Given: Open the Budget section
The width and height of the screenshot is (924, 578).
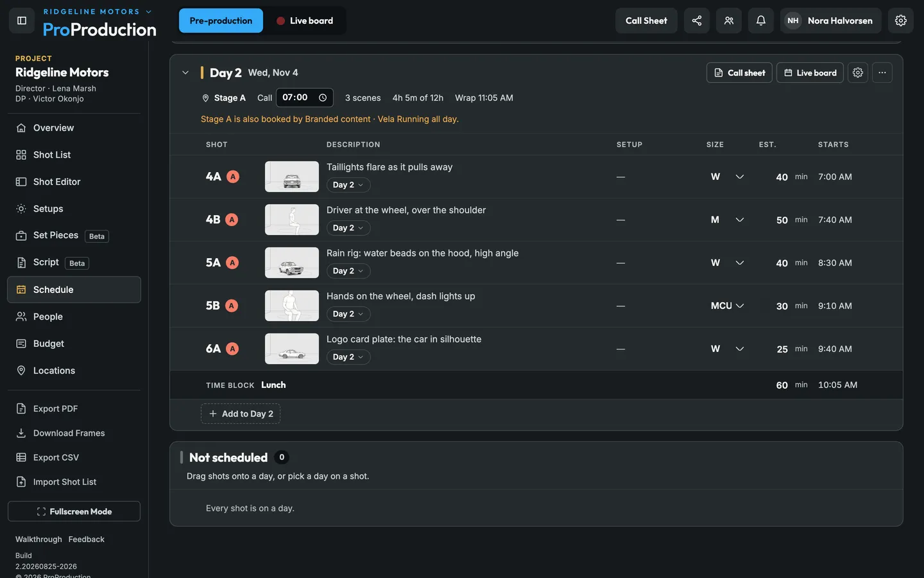Looking at the screenshot, I should (x=74, y=344).
